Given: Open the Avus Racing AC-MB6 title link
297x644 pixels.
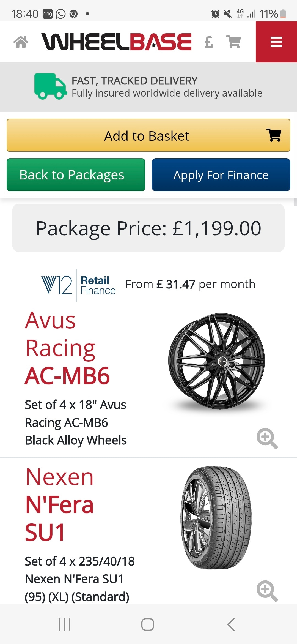Looking at the screenshot, I should tap(67, 348).
